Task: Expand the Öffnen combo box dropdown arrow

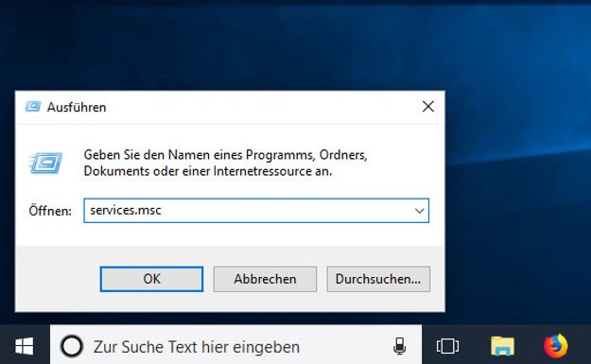Action: click(x=420, y=211)
